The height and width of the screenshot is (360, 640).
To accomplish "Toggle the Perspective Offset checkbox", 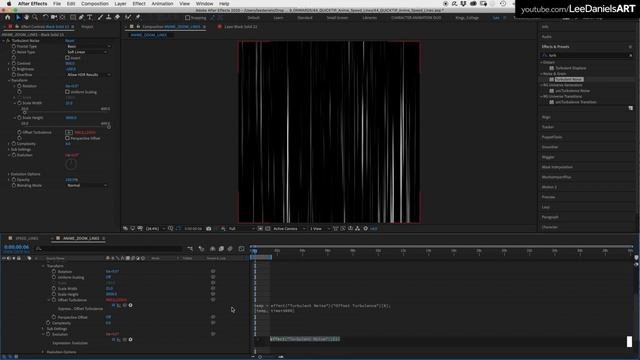I will (67, 138).
